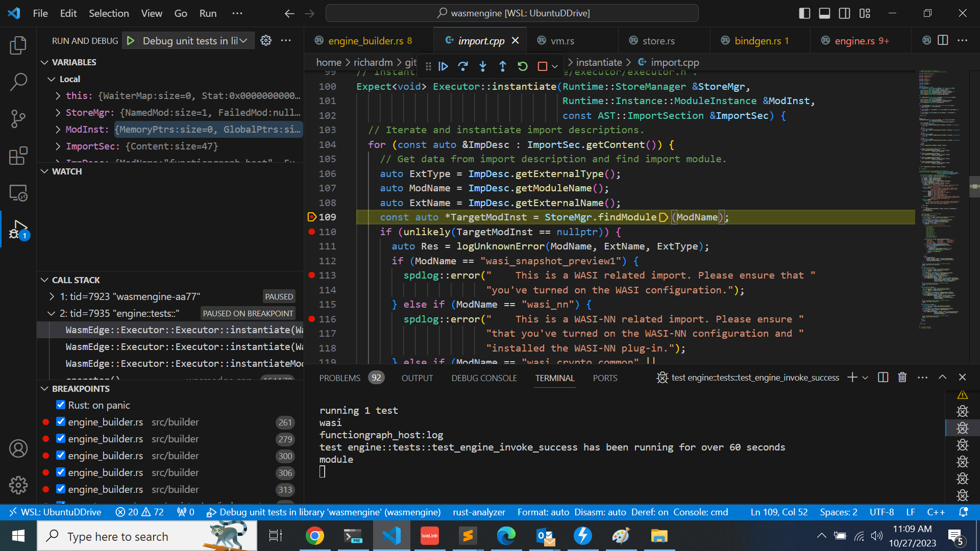Viewport: 980px width, 551px height.
Task: Open the Explorer sidebar icon
Action: pos(18,45)
